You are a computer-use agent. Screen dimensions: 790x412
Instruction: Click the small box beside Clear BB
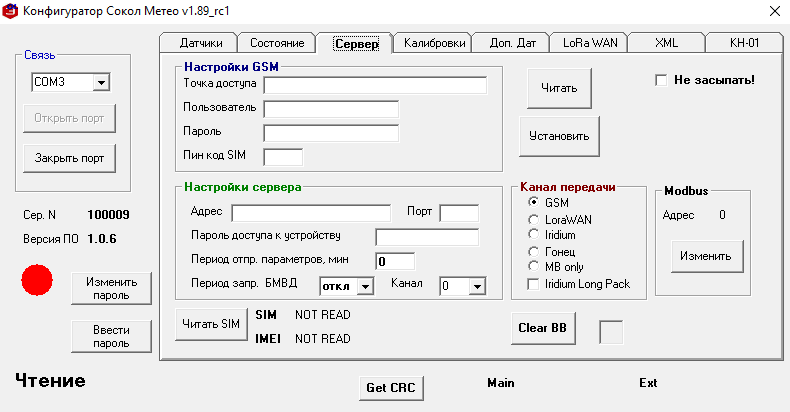pyautogui.click(x=611, y=332)
